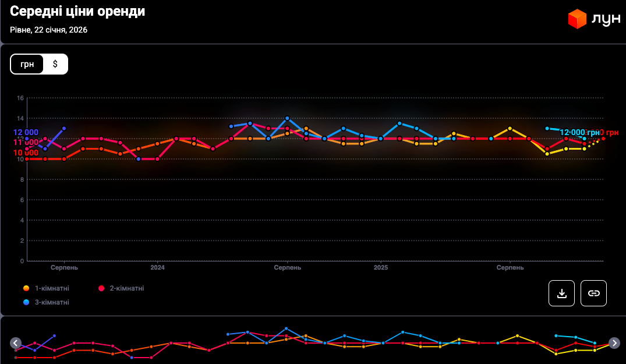
Task: Click the orange dot beside 1-кімнатні legend
Action: click(x=26, y=288)
